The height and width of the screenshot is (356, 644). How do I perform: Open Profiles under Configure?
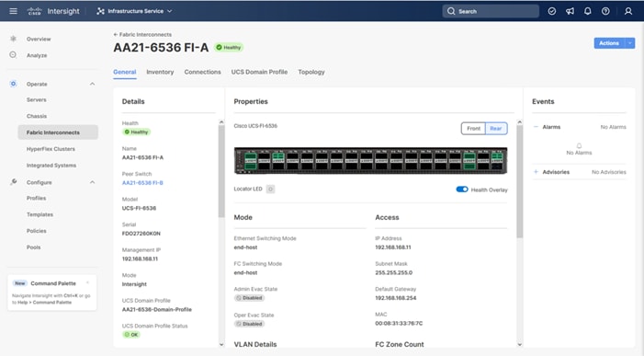tap(36, 198)
